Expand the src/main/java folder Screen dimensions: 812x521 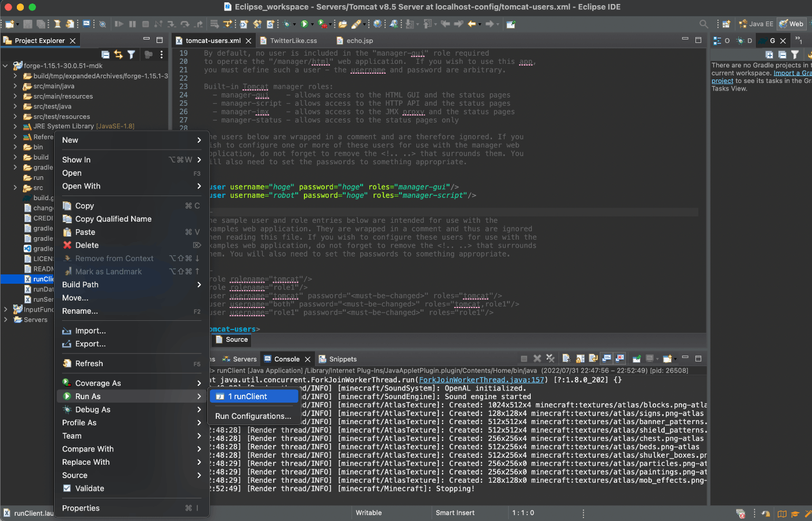coord(16,86)
